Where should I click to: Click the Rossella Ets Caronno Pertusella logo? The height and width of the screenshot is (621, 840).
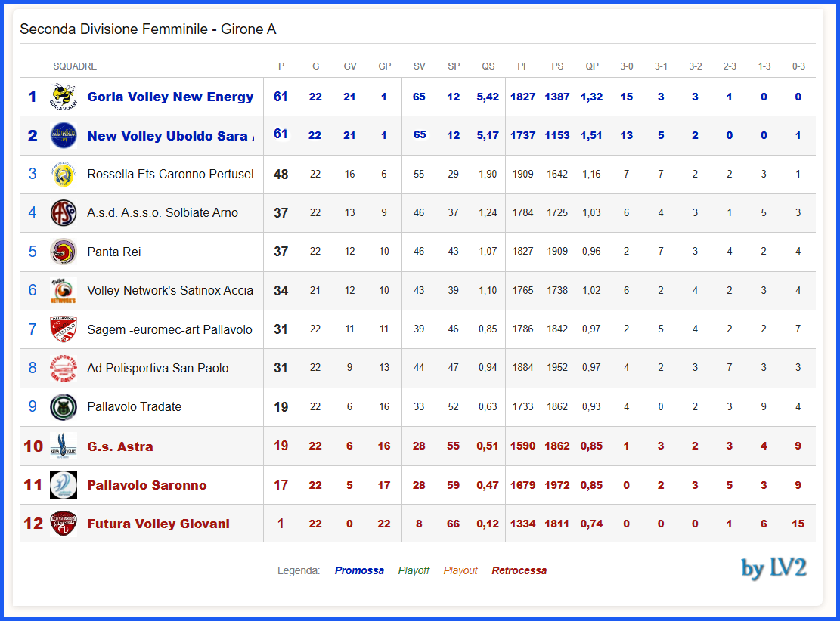tap(64, 174)
